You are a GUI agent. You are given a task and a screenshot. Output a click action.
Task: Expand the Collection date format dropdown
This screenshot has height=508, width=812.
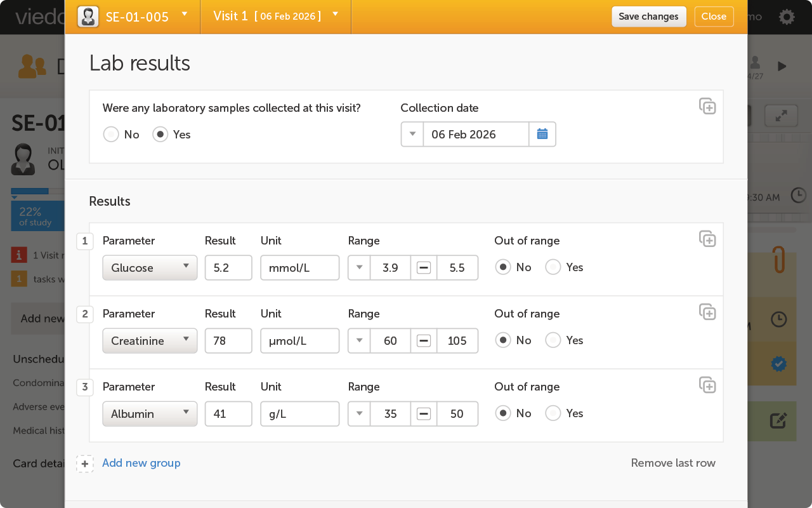click(x=412, y=134)
